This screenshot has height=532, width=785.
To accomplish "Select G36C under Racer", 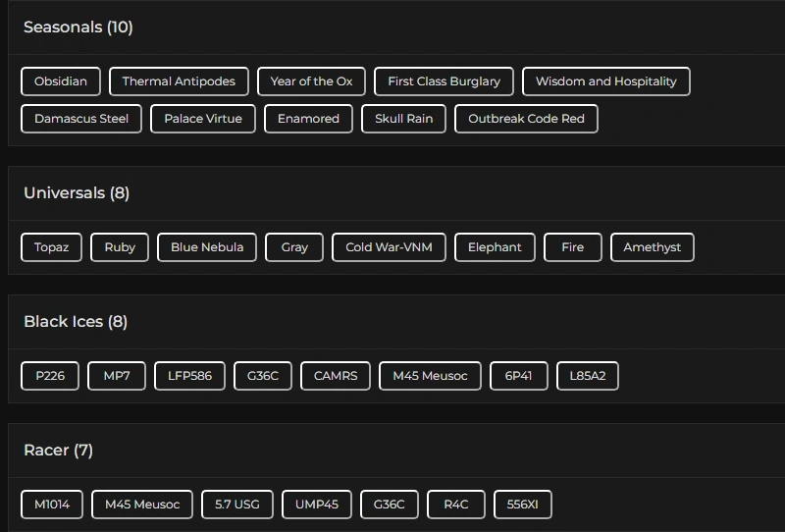I will (389, 505).
